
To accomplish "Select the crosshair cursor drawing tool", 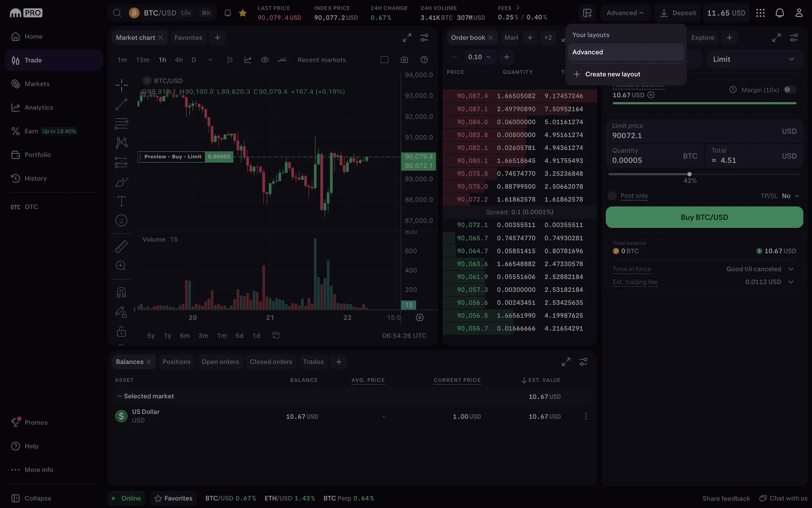I will [x=121, y=85].
